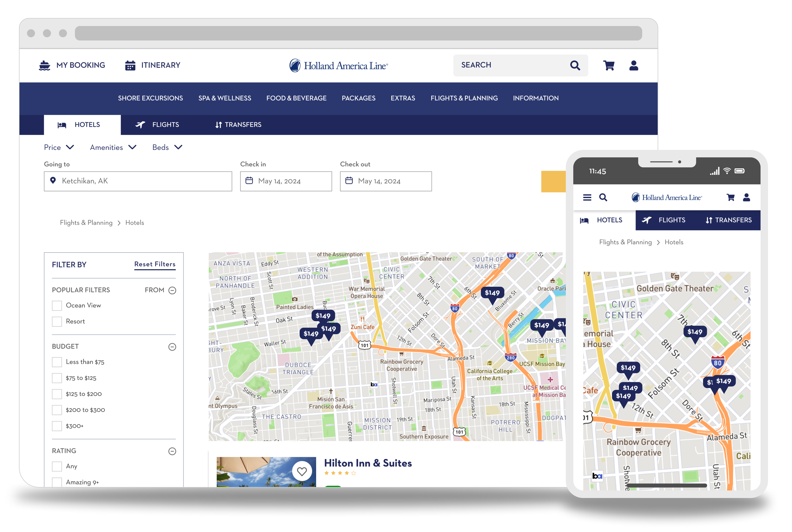Open My Booking ship icon

pos(44,65)
